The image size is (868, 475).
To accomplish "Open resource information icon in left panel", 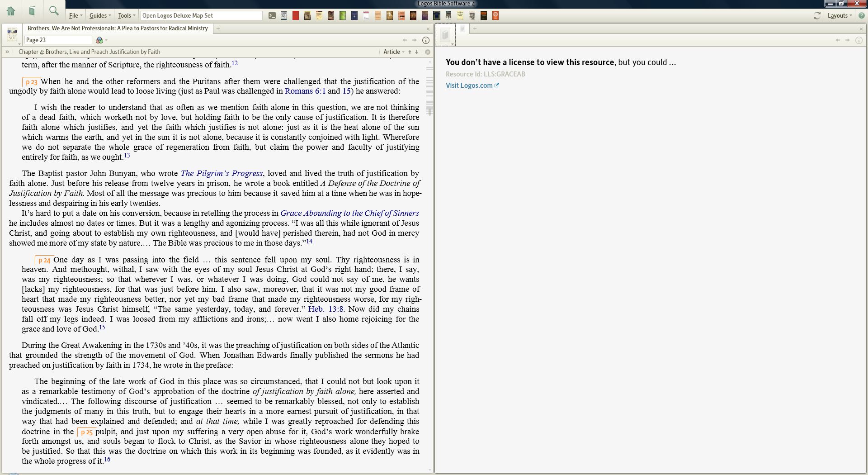I will [x=425, y=40].
